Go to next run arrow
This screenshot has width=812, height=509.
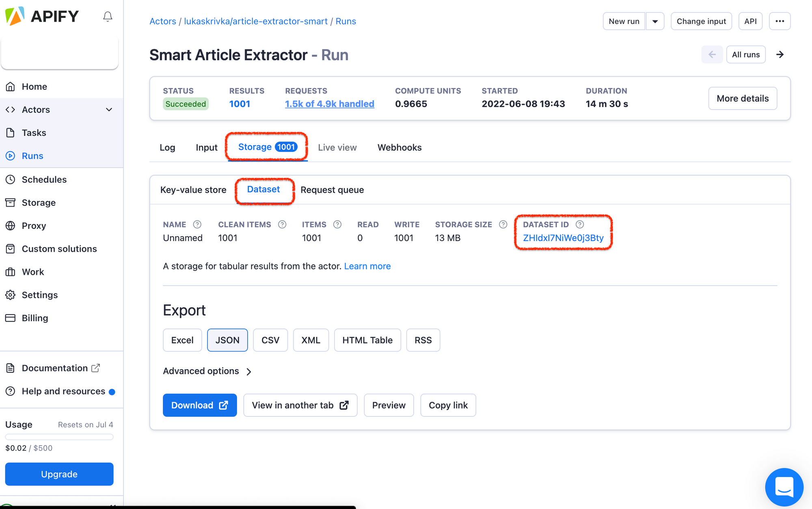780,54
